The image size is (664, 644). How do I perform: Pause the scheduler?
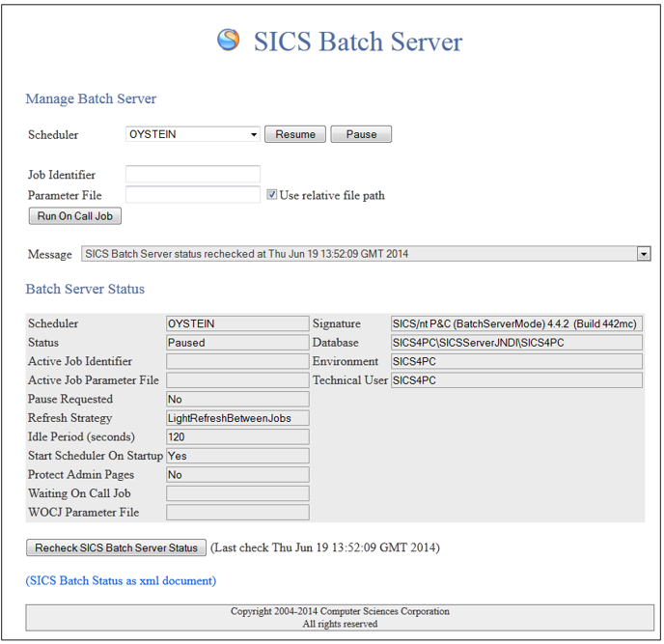coord(361,134)
